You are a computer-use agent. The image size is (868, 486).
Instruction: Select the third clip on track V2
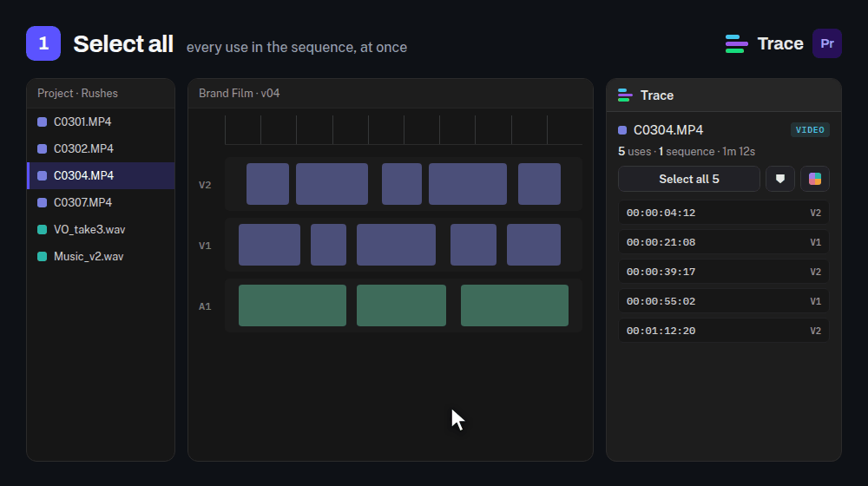pyautogui.click(x=401, y=184)
